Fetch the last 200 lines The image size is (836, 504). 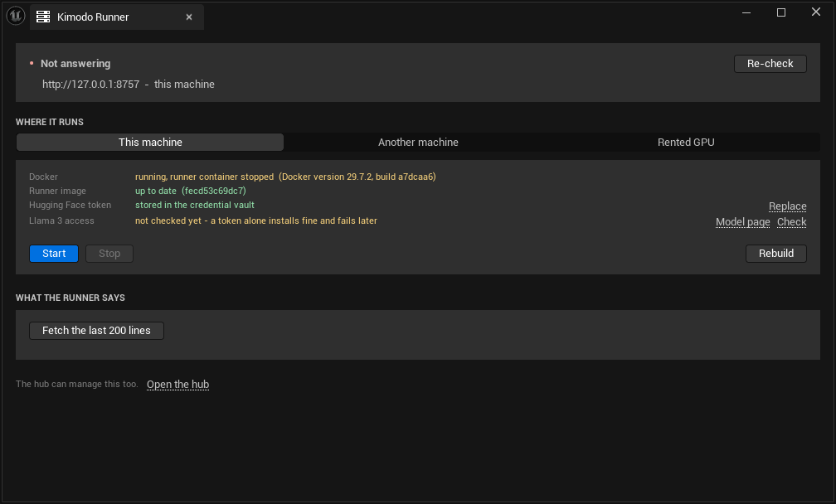[96, 330]
